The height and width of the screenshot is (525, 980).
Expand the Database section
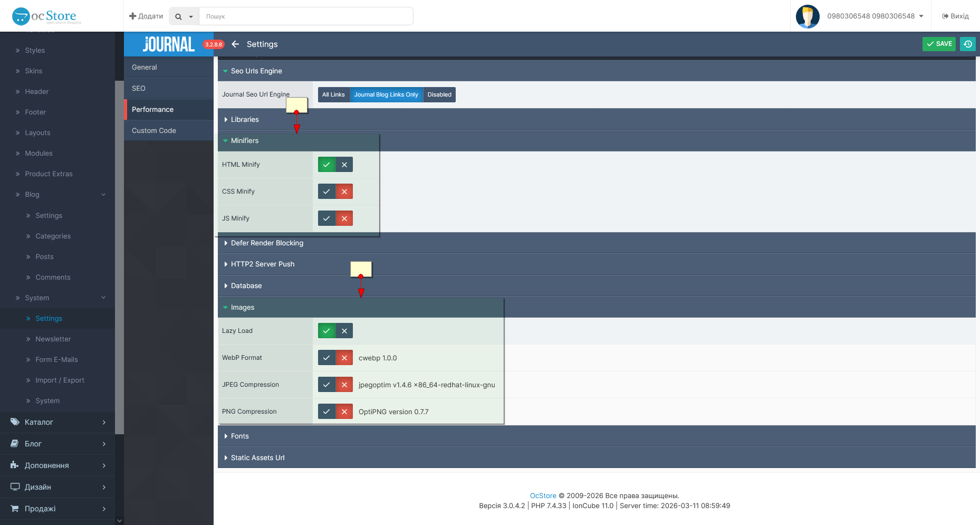pos(597,285)
